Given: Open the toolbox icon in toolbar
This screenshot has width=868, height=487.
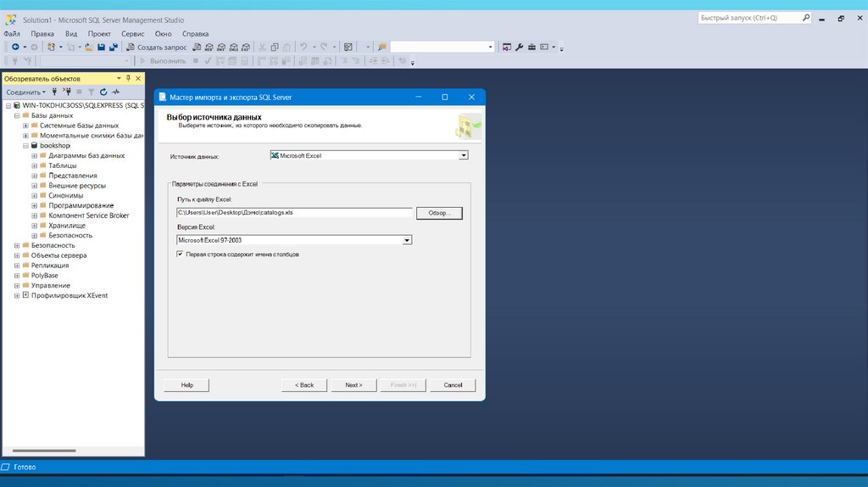Looking at the screenshot, I should pyautogui.click(x=531, y=48).
